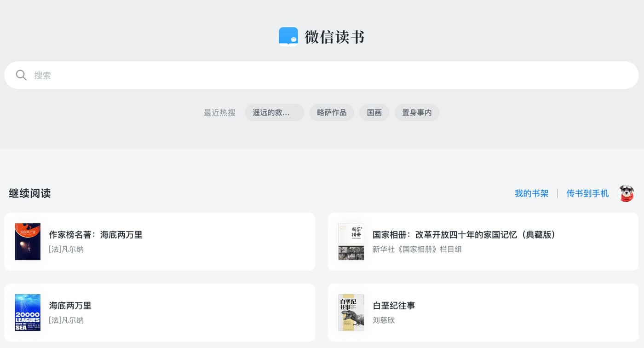Select hot search tag 国画
The image size is (644, 348).
[374, 112]
